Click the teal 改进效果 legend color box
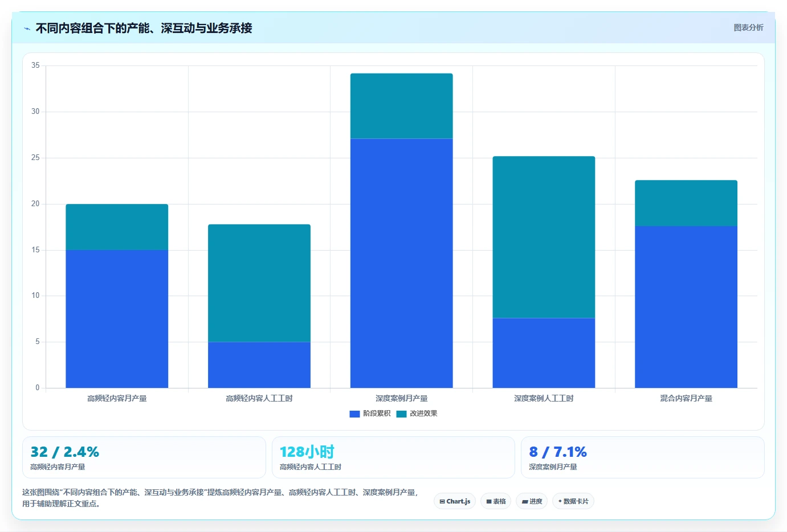This screenshot has height=532, width=787. click(402, 414)
